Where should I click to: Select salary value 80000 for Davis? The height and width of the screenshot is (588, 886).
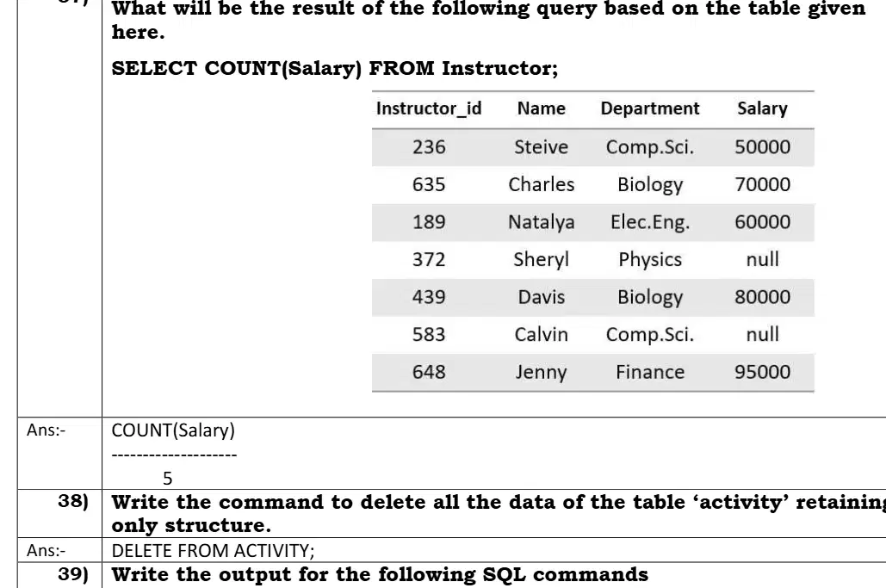(762, 297)
